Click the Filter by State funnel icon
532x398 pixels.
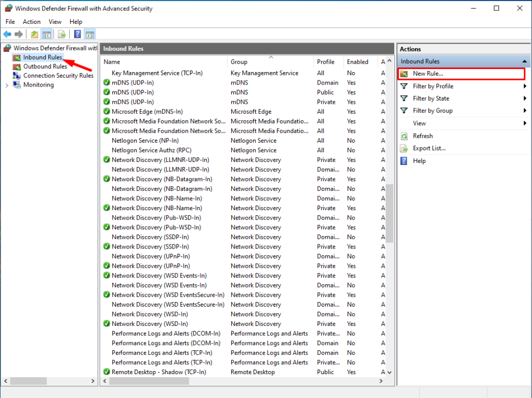pos(404,98)
